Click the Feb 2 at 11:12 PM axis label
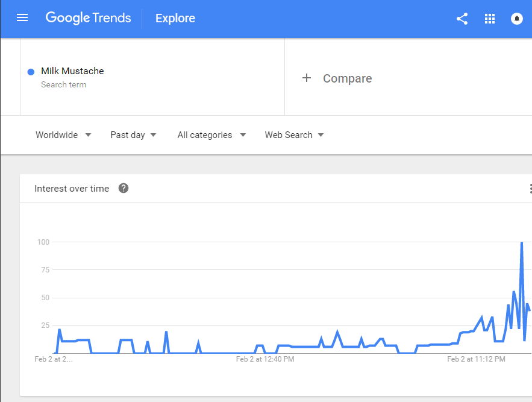The width and height of the screenshot is (532, 402). coord(476,359)
